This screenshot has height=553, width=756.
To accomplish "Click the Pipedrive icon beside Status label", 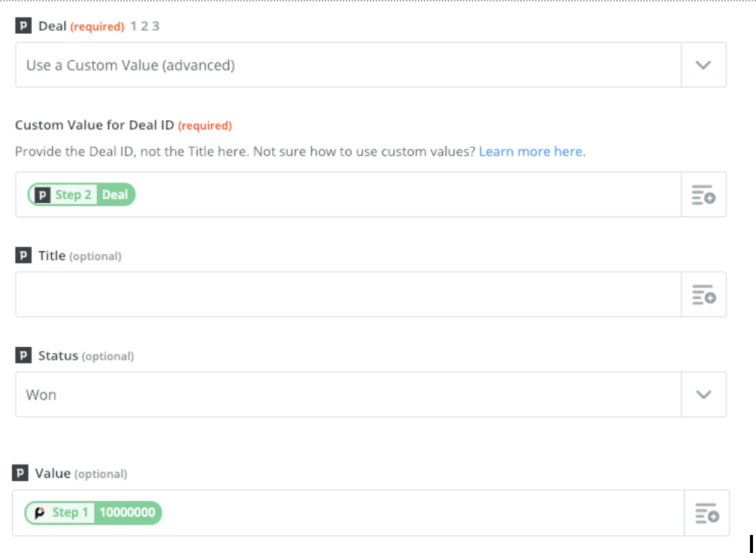I will pos(23,355).
